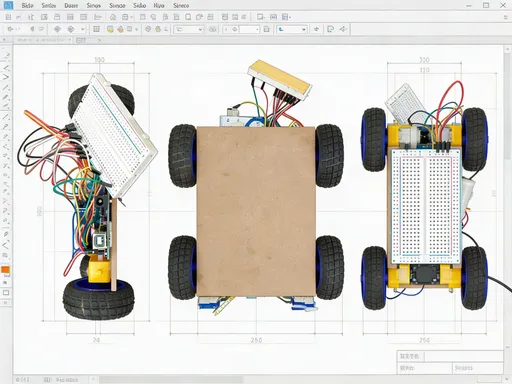Click the multicolored icon starting the second toolbar row
Screen dimensions: 512x384
[x=10, y=29]
